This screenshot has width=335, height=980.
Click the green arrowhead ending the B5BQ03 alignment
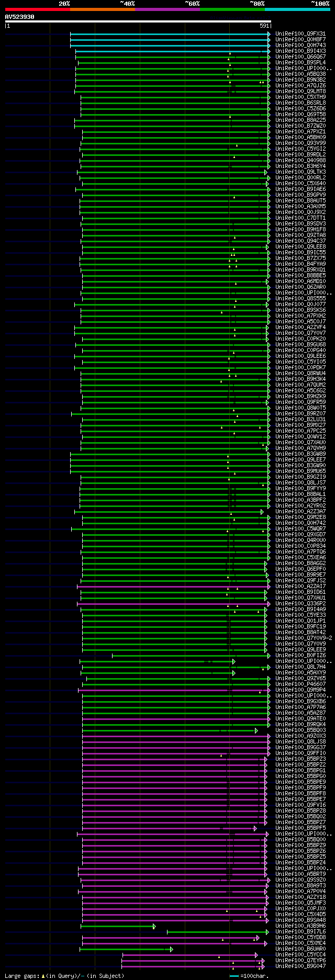pos(256,730)
